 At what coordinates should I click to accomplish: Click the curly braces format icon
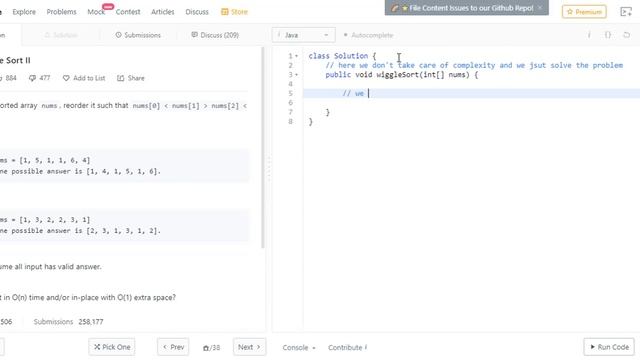point(608,35)
